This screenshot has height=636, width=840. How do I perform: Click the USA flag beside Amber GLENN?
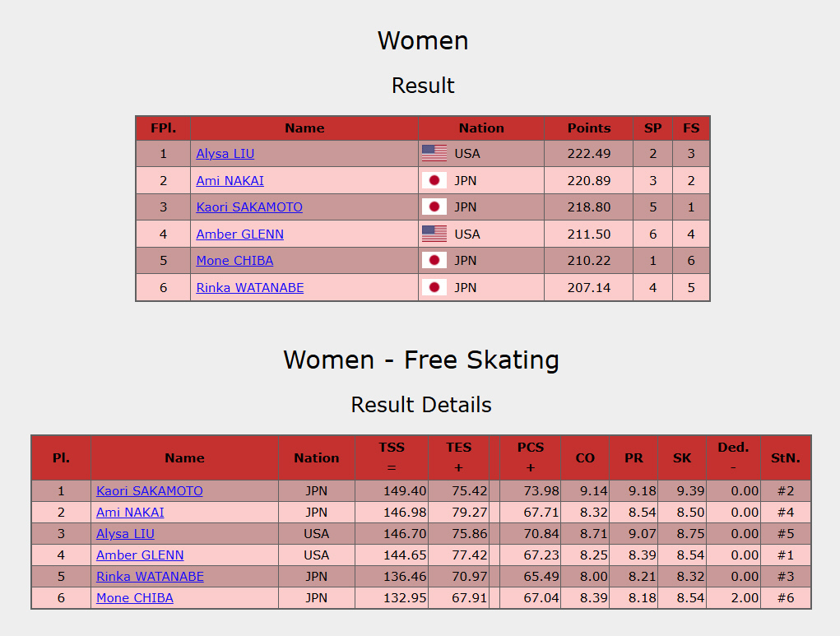[x=434, y=234]
